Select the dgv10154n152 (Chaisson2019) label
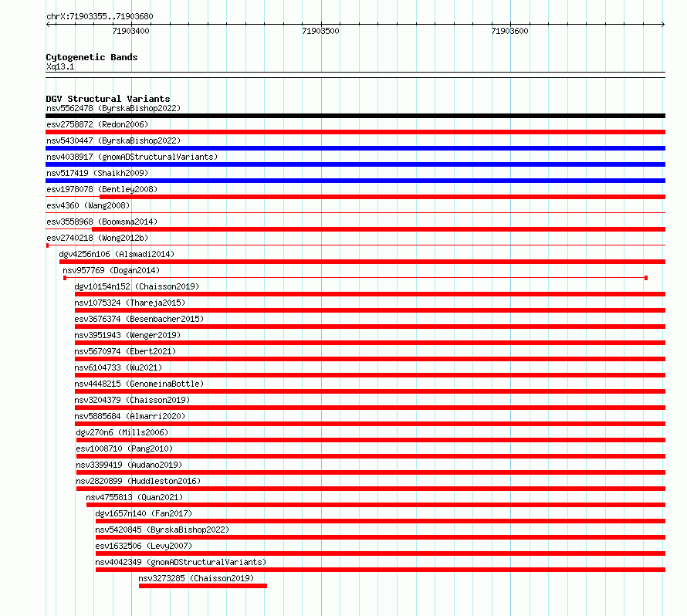687x616 pixels. tap(137, 286)
